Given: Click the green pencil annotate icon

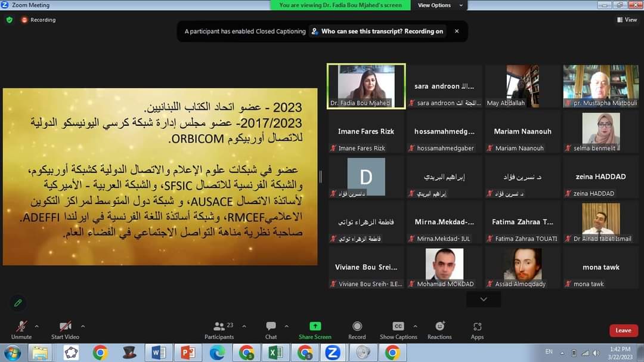Looking at the screenshot, I should point(18,303).
